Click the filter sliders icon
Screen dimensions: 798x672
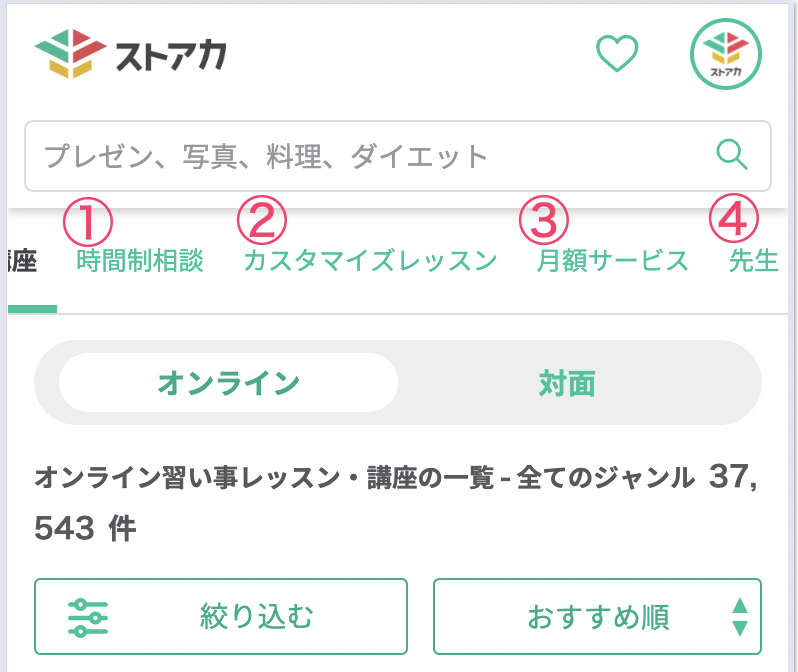pos(88,618)
